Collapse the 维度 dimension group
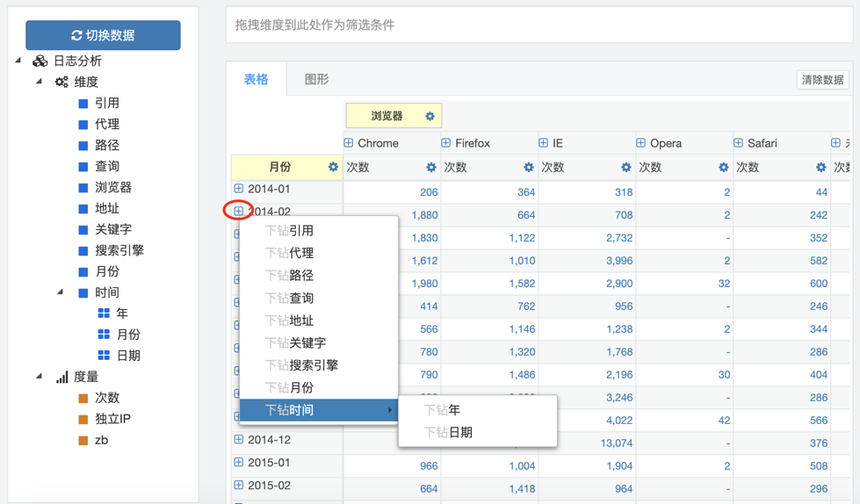860x504 pixels. click(x=40, y=82)
